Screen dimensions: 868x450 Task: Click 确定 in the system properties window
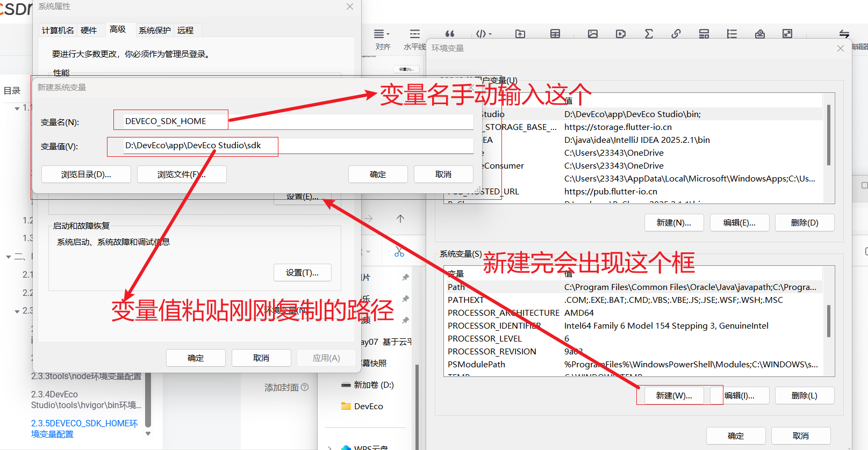(x=196, y=358)
